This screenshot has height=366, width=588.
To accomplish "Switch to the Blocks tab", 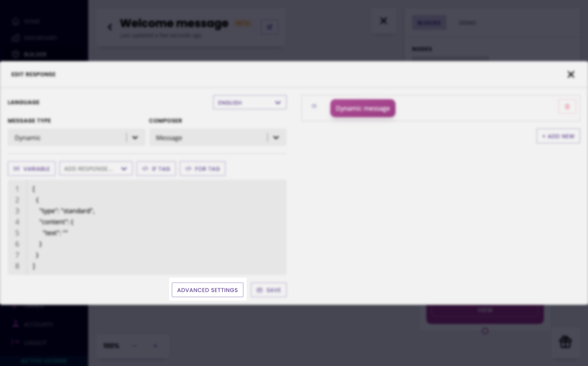I will pyautogui.click(x=429, y=23).
